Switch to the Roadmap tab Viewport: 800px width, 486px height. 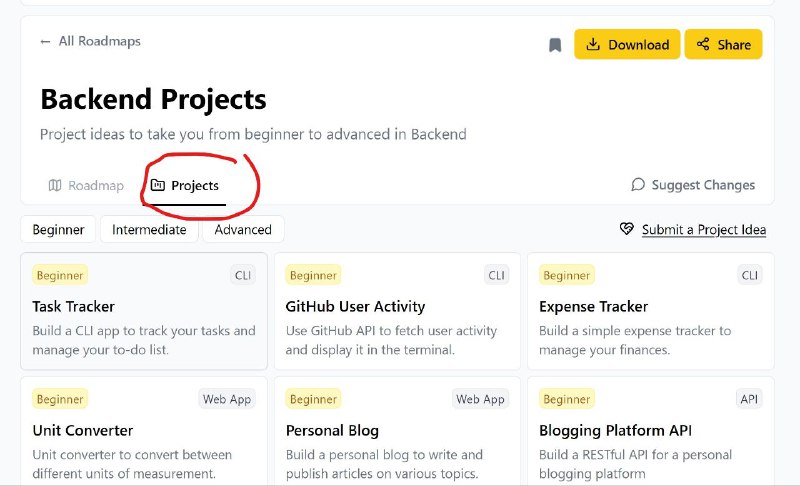(x=86, y=186)
